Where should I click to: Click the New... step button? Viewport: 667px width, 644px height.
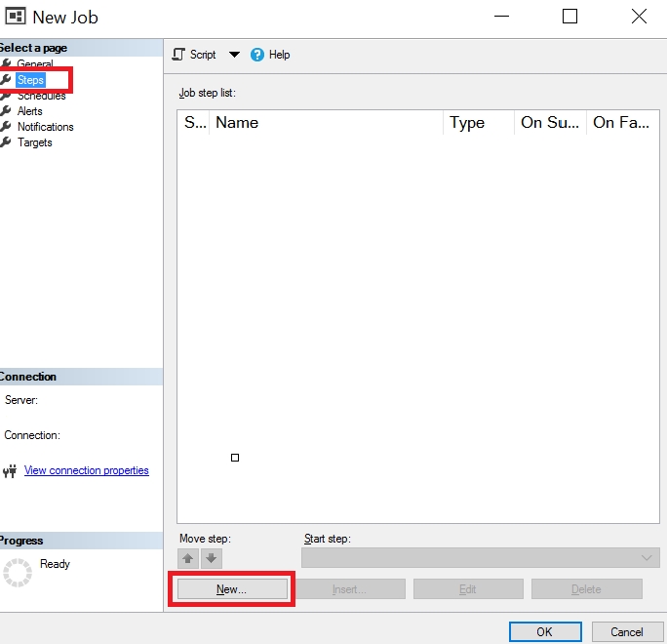click(232, 589)
